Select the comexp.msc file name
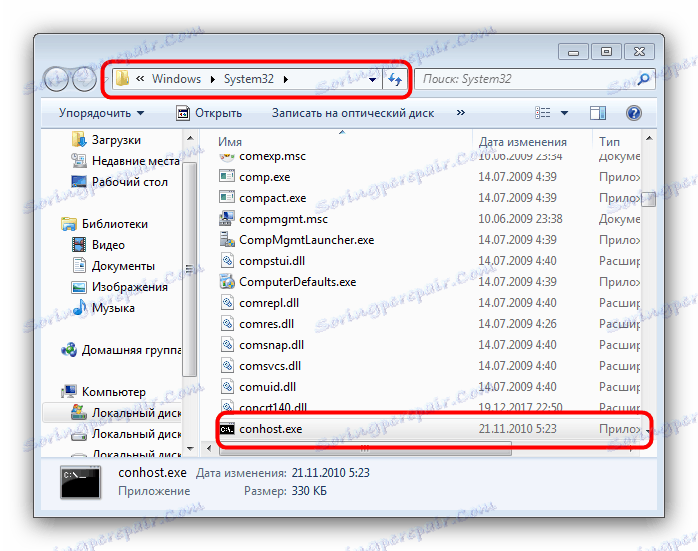 click(272, 157)
